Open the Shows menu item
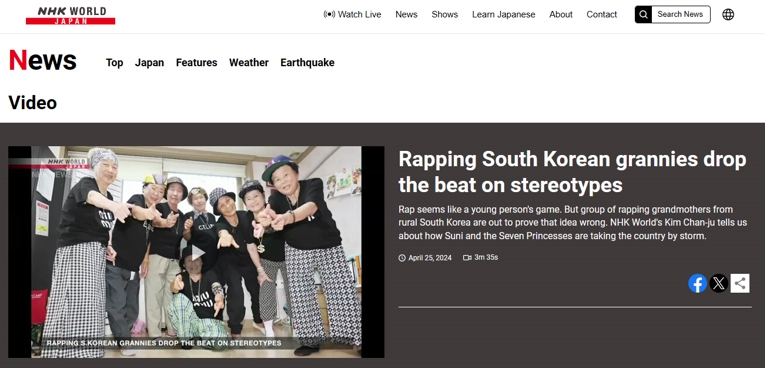The height and width of the screenshot is (368, 765). [x=444, y=15]
